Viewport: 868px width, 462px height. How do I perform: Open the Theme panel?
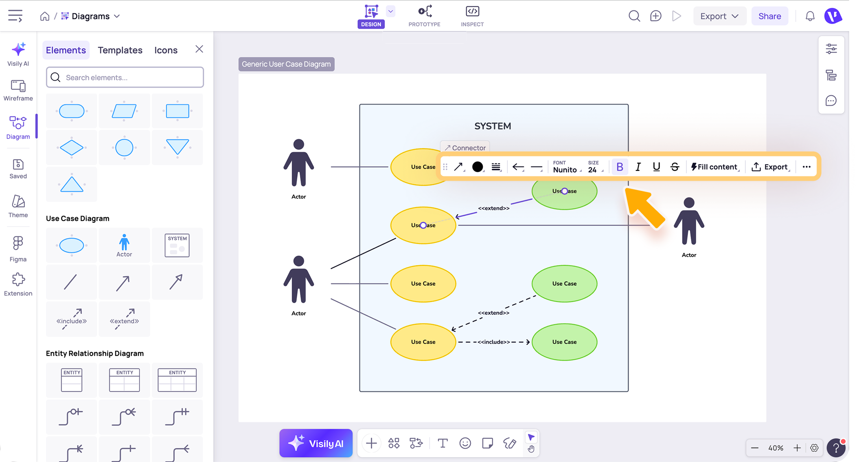(x=18, y=206)
